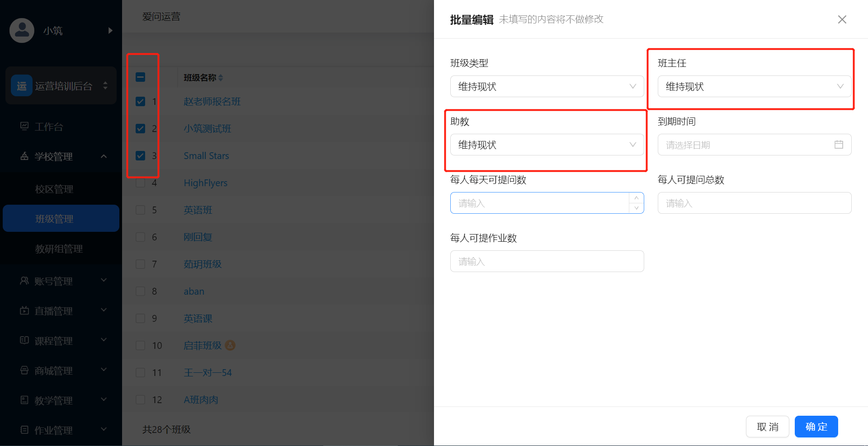Viewport: 868px width, 446px height.
Task: Uncheck row 1 赵老师报名班 checkbox
Action: click(141, 101)
